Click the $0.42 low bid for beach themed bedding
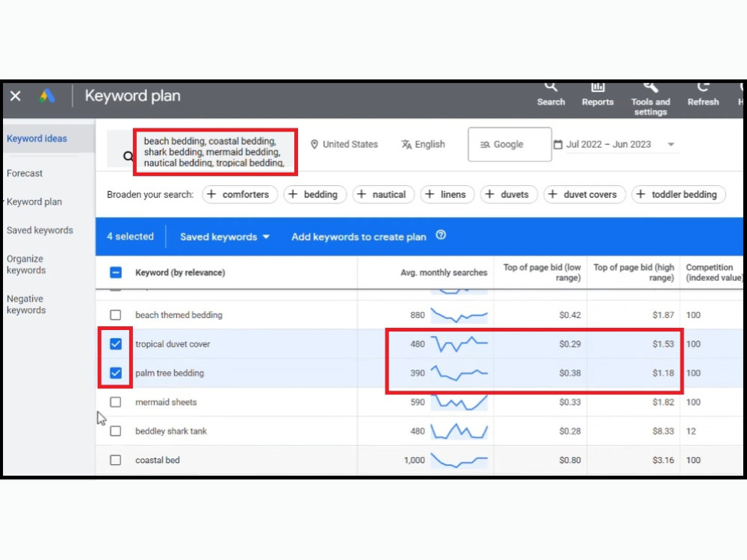Image resolution: width=747 pixels, height=560 pixels. coord(570,315)
